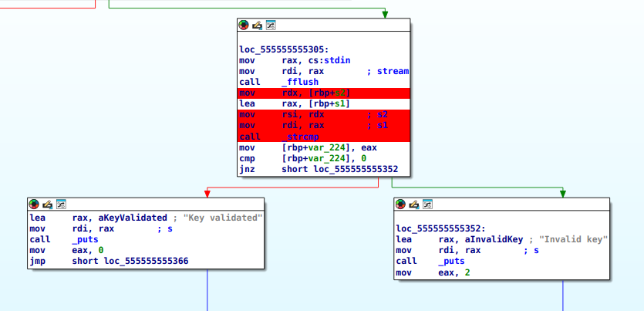Click jmp target loc_555555555366

coord(147,261)
